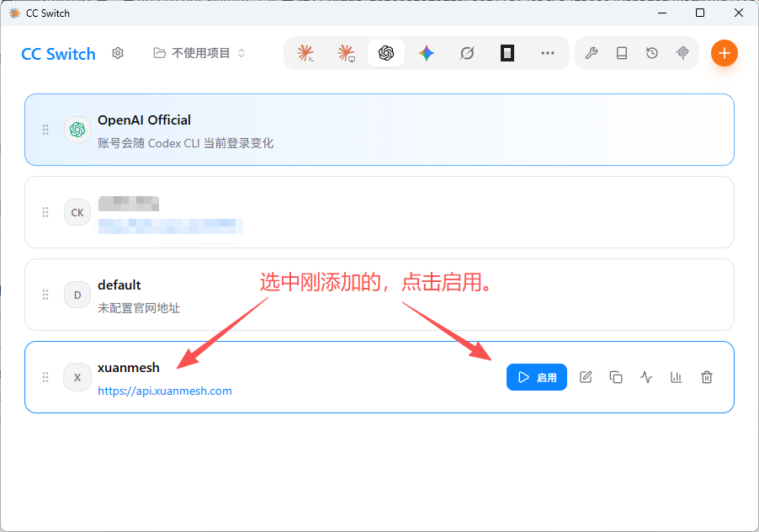Duplicate the xuanmesh provider
The image size is (759, 532).
point(616,377)
